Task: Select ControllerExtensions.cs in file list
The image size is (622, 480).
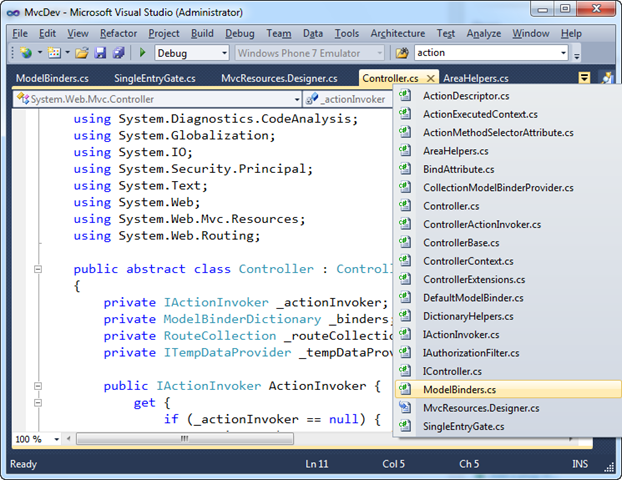Action: pyautogui.click(x=509, y=280)
